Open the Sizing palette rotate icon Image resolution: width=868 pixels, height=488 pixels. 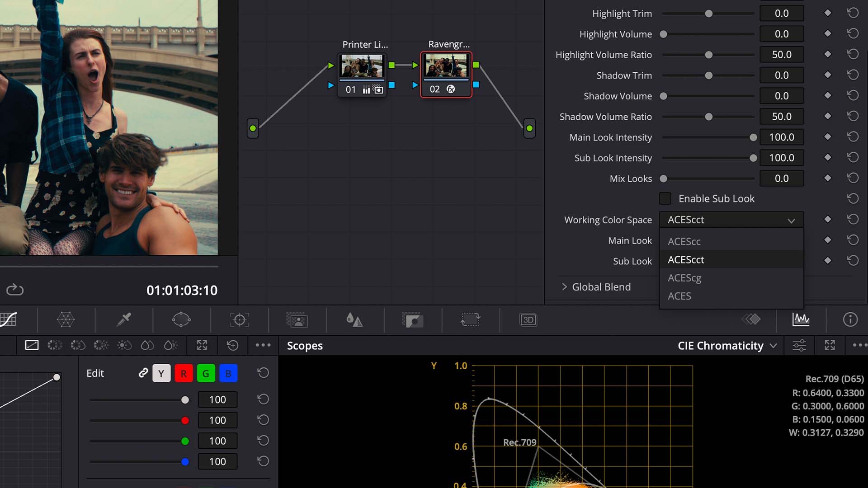[x=470, y=320]
